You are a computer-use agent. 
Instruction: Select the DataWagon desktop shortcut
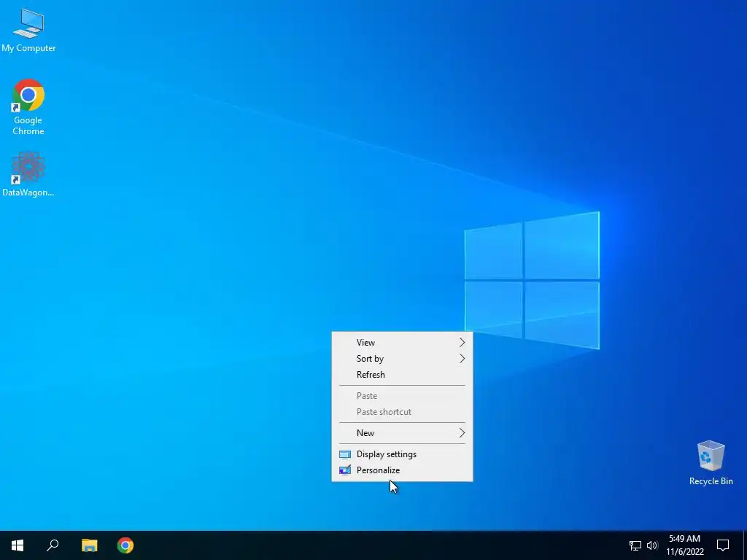coord(28,174)
